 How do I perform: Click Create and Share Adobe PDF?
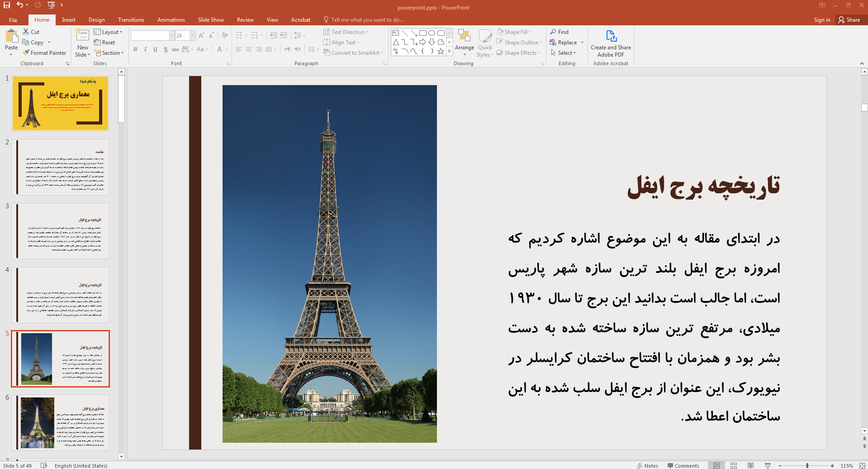click(x=611, y=43)
